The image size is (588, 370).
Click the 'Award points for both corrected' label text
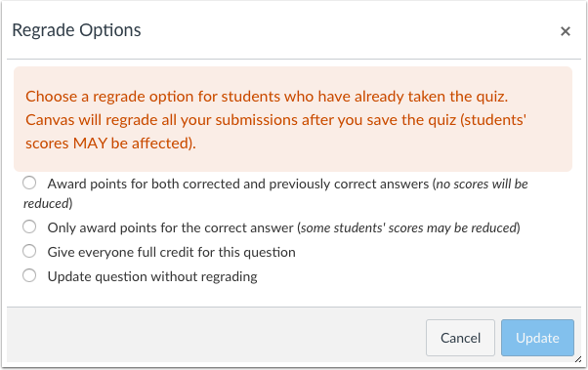(150, 184)
